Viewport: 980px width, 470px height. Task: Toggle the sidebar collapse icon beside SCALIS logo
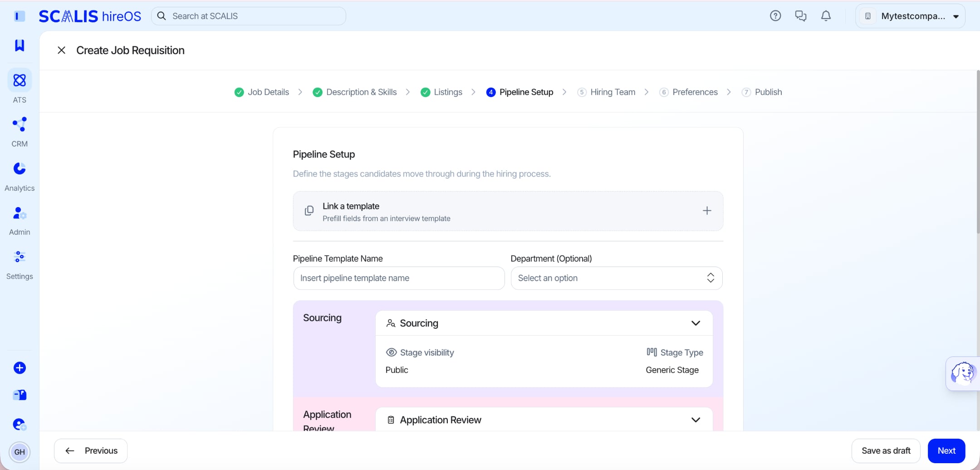pos(20,16)
